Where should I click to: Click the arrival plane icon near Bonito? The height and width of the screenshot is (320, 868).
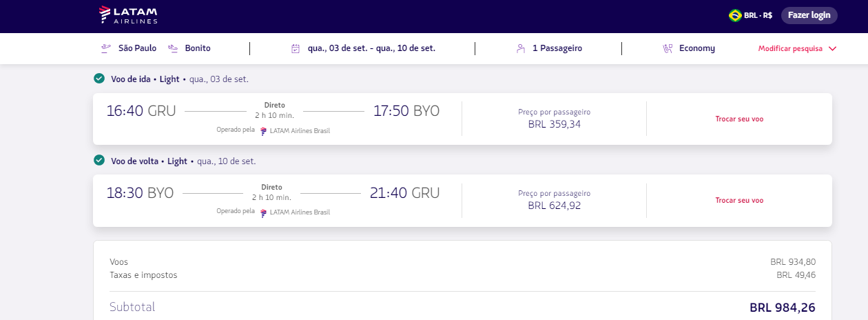pyautogui.click(x=173, y=48)
